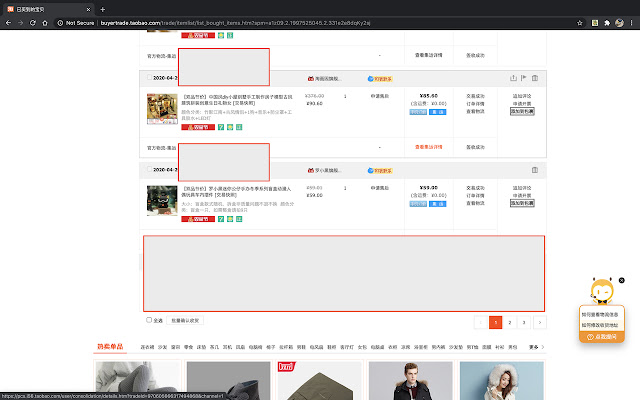Click the yellow mascot of the assistant widget
The height and width of the screenshot is (400, 640).
[602, 291]
